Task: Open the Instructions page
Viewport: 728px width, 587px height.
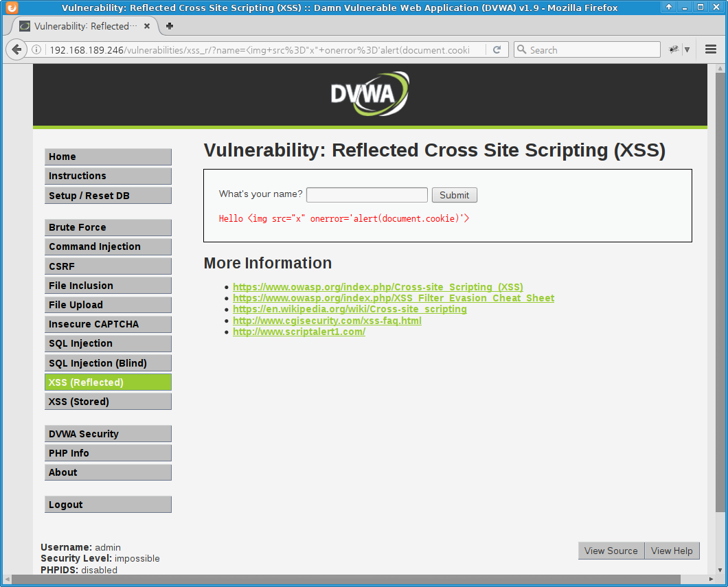Action: pos(109,176)
